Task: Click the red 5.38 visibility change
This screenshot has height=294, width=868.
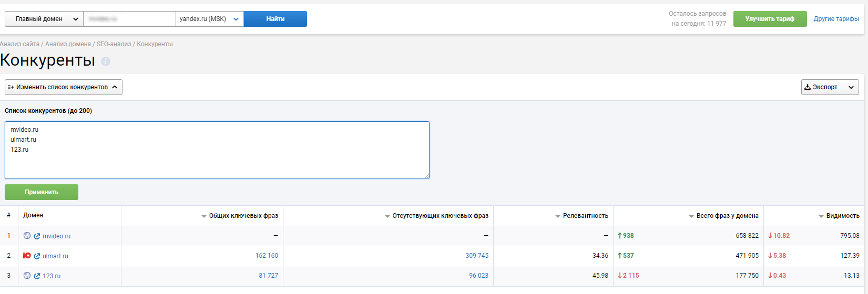Action: (x=777, y=256)
